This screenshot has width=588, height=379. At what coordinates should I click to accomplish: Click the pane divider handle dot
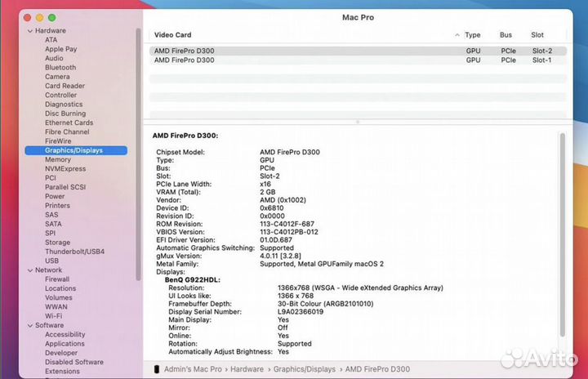point(358,122)
